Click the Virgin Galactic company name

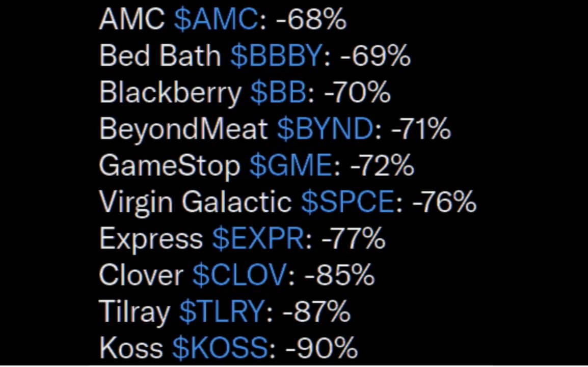click(195, 202)
